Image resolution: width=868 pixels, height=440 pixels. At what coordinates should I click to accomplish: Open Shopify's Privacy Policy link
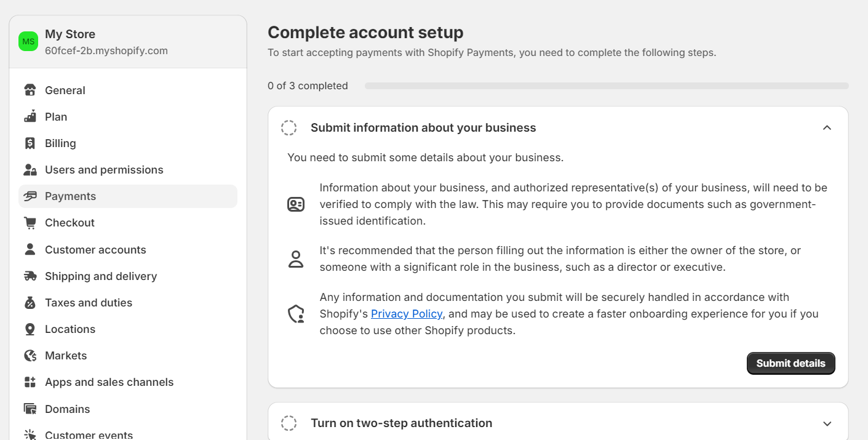(x=406, y=314)
